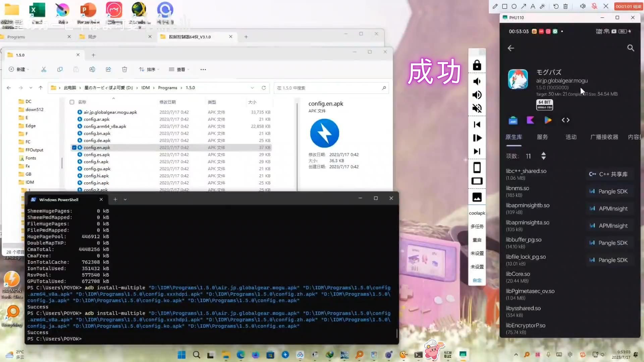Viewport: 644px width, 362px height.
Task: Click the unmute/volume up icon in PHU110
Action: [477, 95]
